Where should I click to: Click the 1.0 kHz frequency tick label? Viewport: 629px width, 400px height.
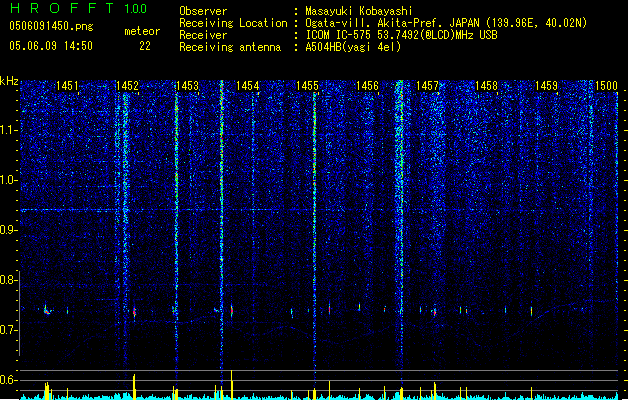8,180
